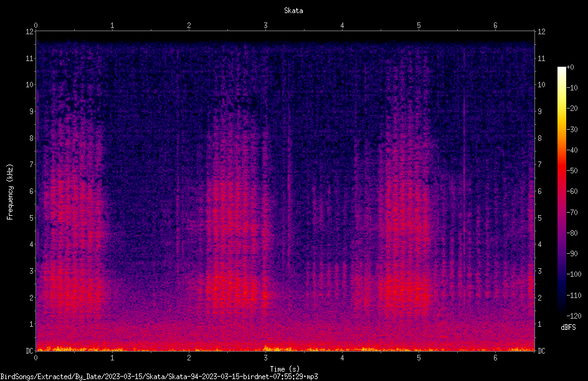Click the 6 kHz label on the right axis
This screenshot has width=588, height=381.
pos(539,191)
